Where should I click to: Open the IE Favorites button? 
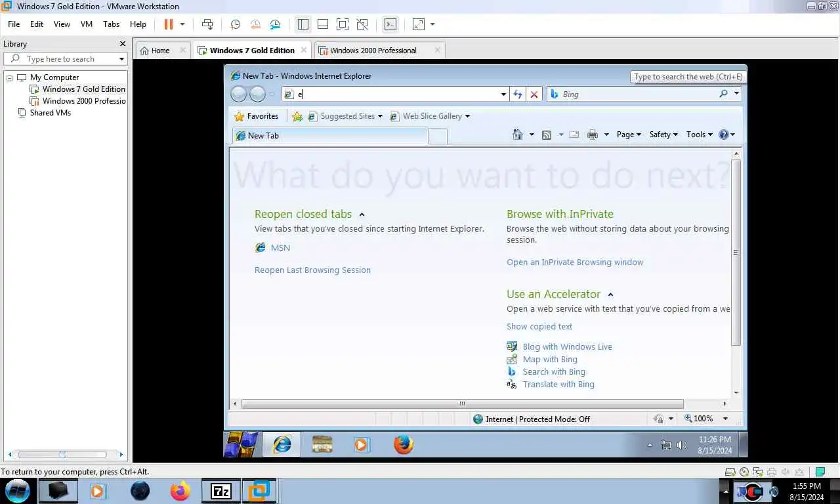257,116
